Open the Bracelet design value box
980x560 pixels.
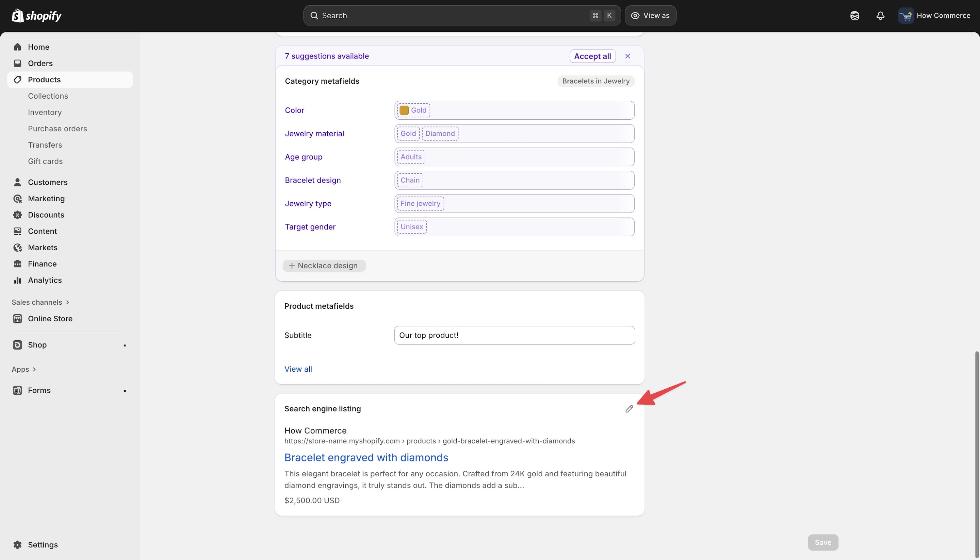(x=514, y=181)
